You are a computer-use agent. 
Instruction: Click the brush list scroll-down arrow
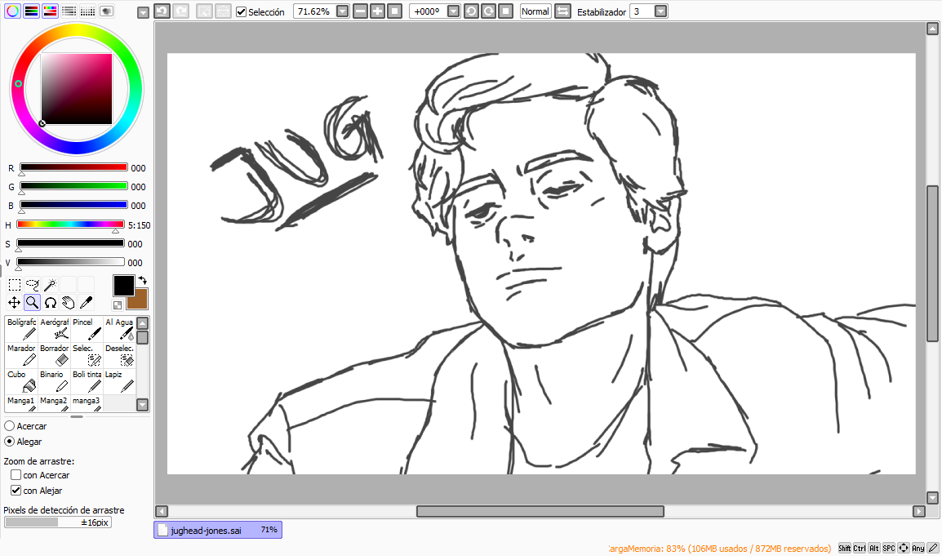click(x=142, y=404)
